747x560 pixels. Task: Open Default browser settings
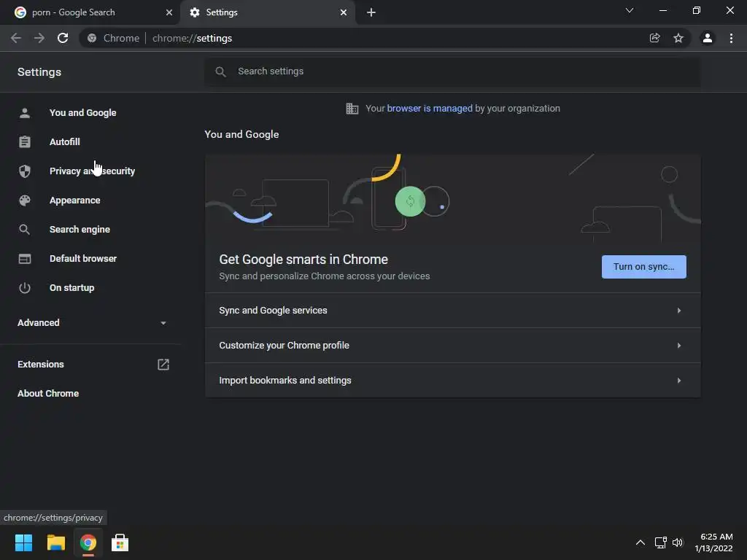pyautogui.click(x=83, y=259)
